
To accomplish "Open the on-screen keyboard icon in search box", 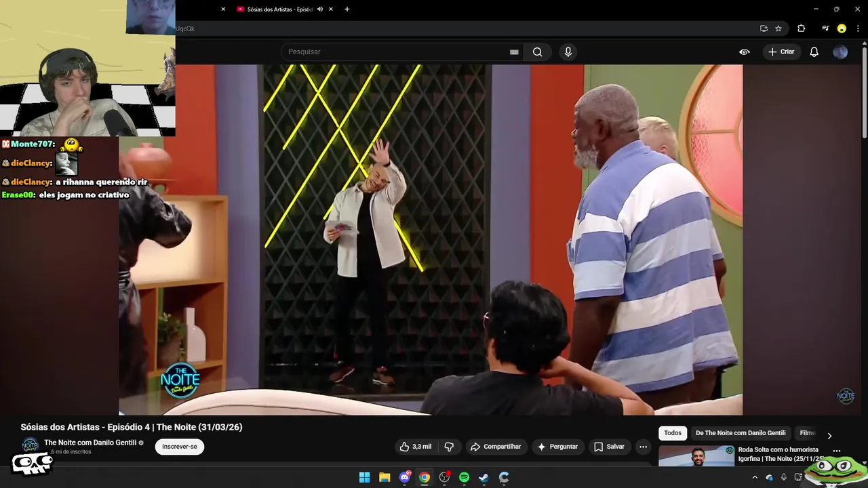I will point(514,52).
